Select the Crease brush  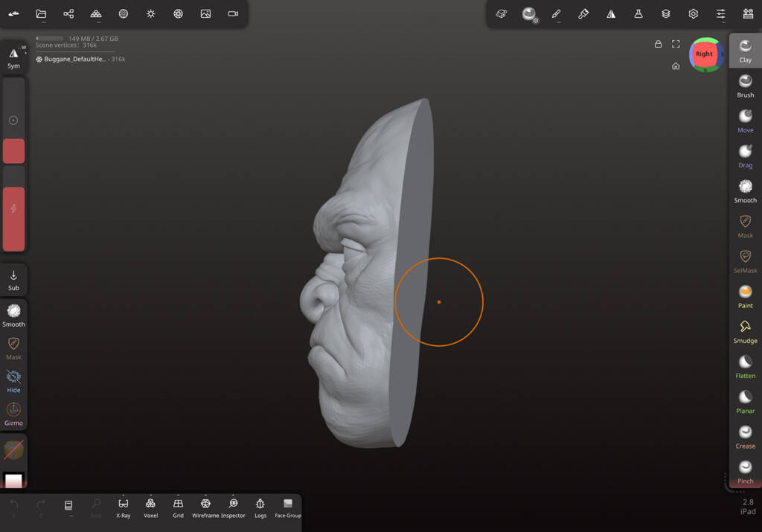745,438
